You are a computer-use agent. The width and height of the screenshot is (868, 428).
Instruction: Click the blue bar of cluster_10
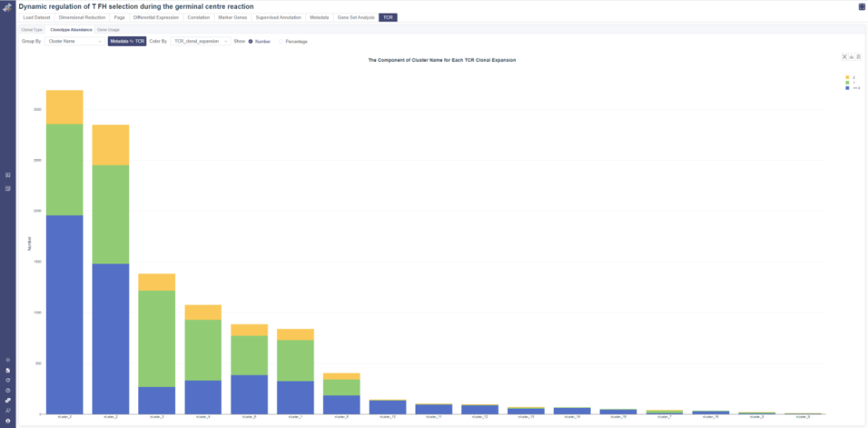click(387, 408)
